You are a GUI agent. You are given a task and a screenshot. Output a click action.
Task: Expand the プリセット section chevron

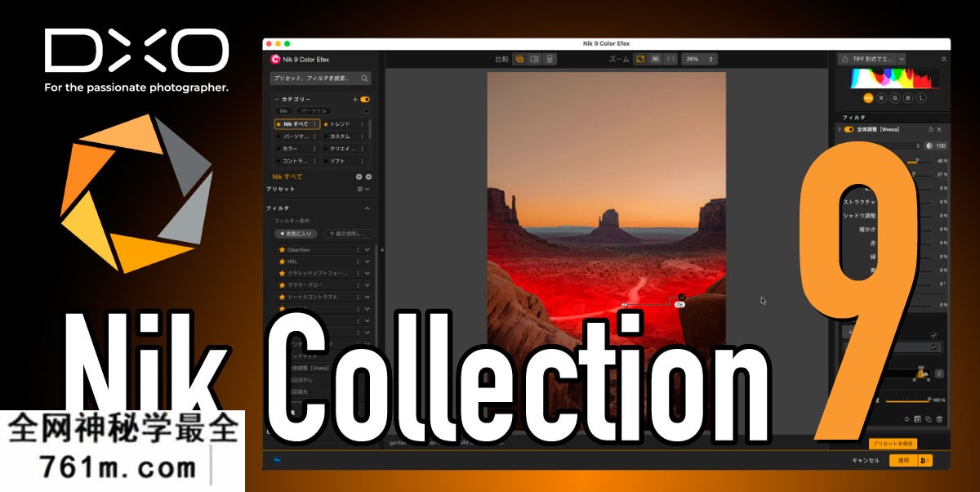[367, 189]
